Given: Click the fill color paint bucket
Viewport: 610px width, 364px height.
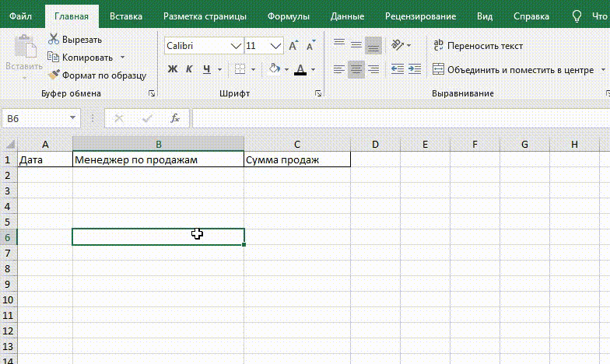Looking at the screenshot, I should [x=274, y=68].
